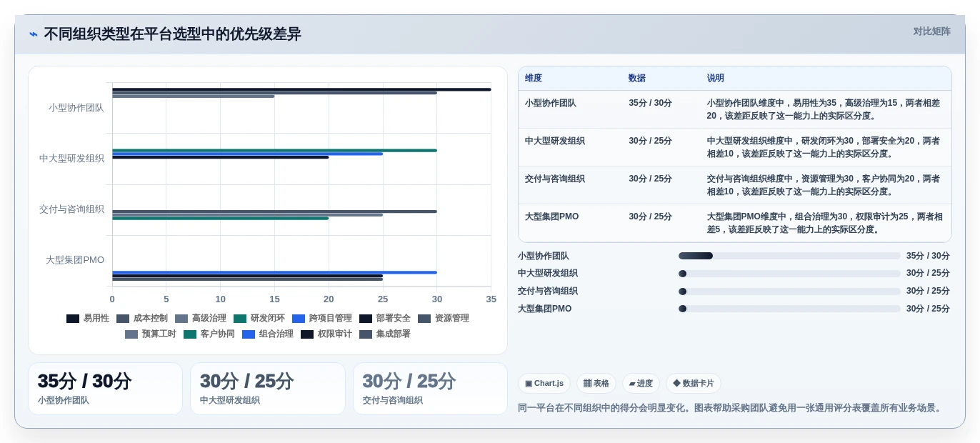Select the 数据卡片 chip
980x443 pixels.
click(694, 384)
